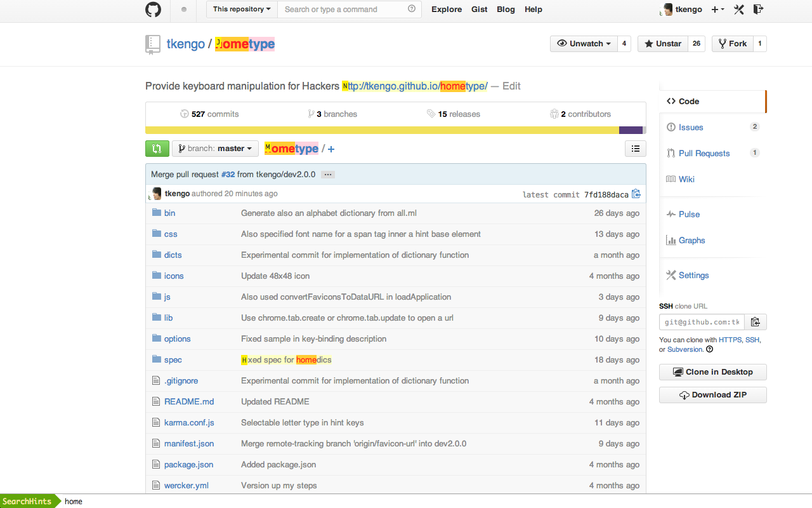Open the GitHub Octocat home logo
This screenshot has width=812, height=508.
153,10
